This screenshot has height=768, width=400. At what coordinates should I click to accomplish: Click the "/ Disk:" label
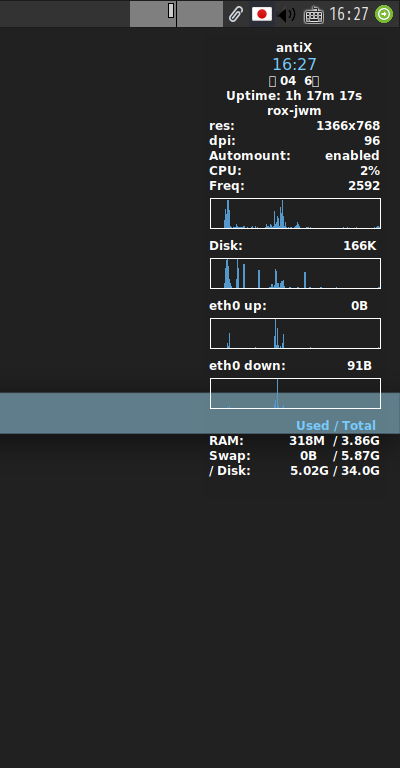coord(230,471)
